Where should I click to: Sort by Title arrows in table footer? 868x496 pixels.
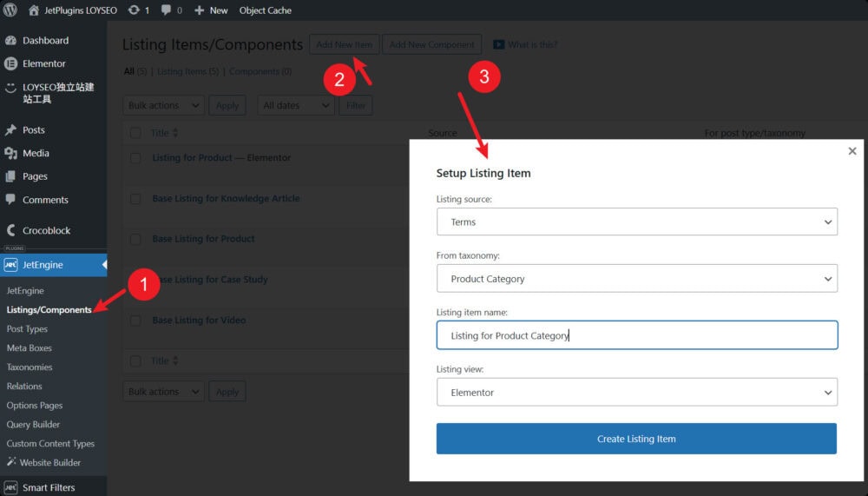click(175, 360)
